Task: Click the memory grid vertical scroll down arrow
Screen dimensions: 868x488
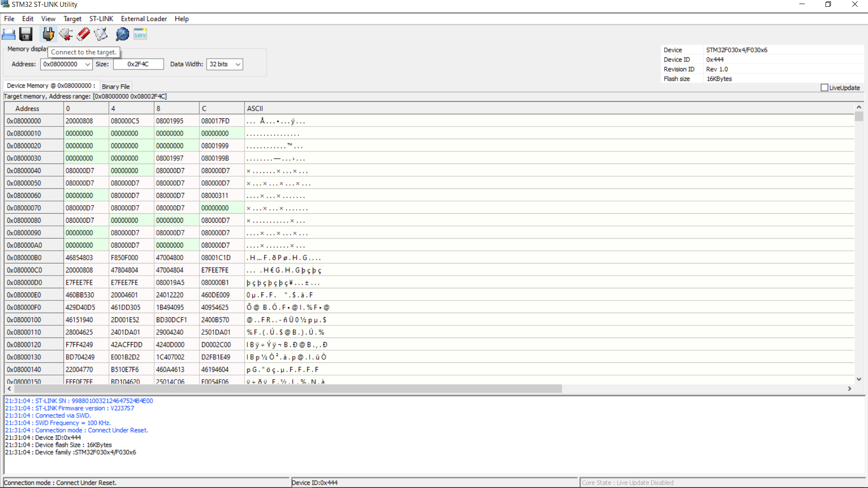Action: [859, 379]
